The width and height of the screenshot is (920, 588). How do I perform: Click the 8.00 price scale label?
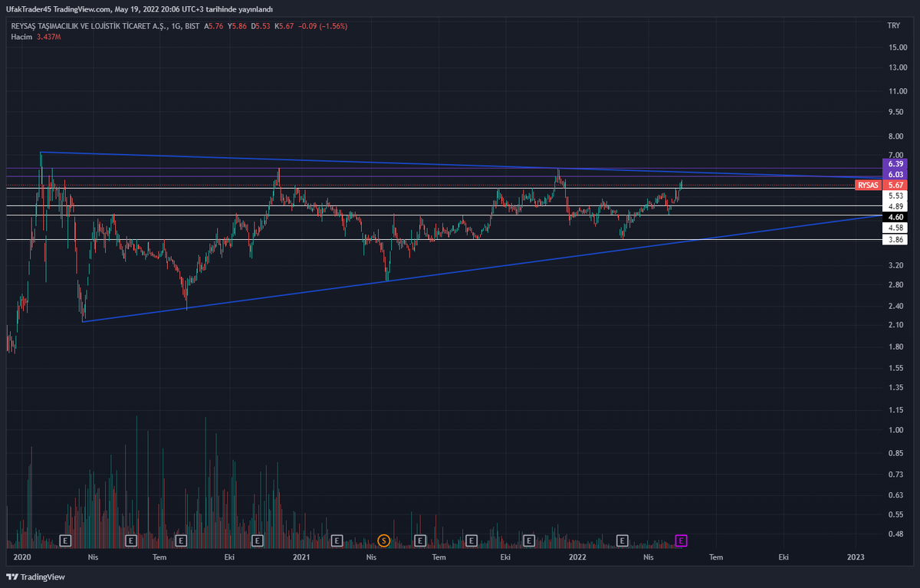click(896, 136)
